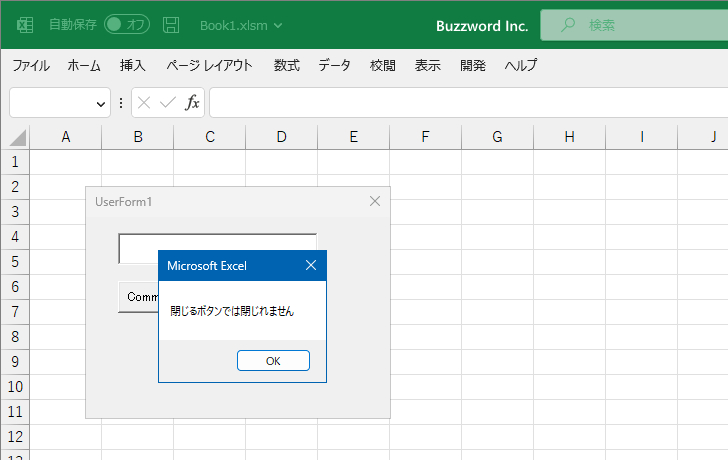The image size is (728, 460).
Task: Click the insert function fx icon
Action: click(192, 103)
